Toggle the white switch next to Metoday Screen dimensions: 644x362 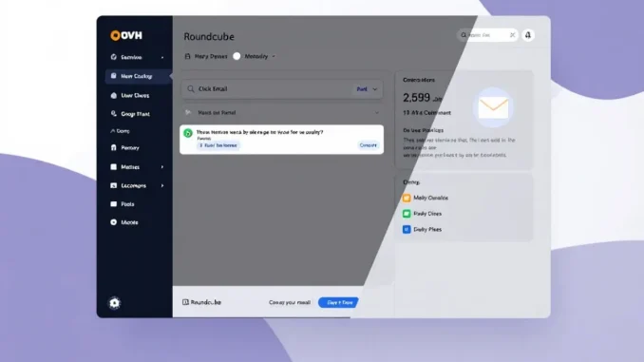click(237, 56)
